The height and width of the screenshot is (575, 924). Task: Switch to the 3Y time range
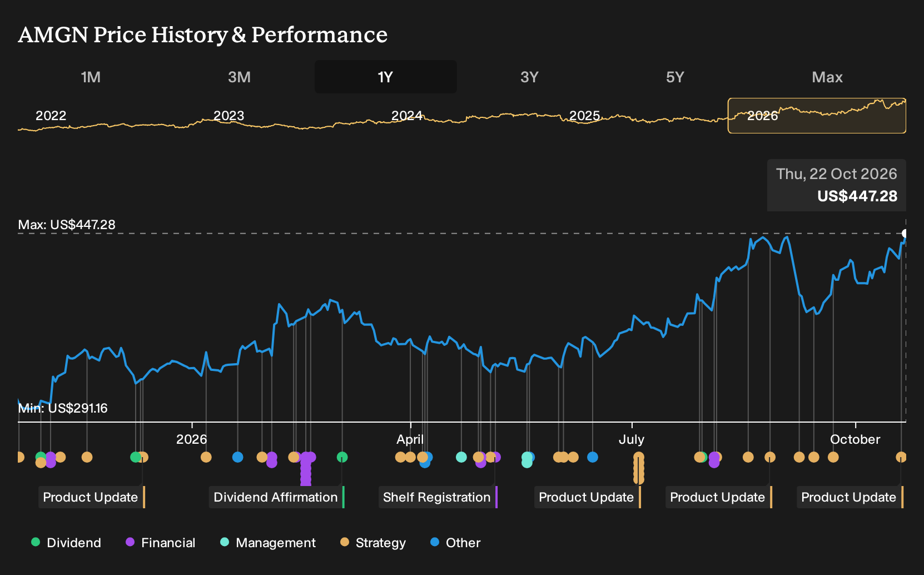pos(529,77)
